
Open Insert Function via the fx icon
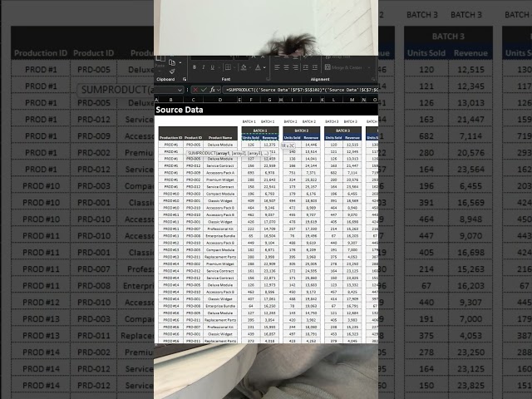click(212, 90)
